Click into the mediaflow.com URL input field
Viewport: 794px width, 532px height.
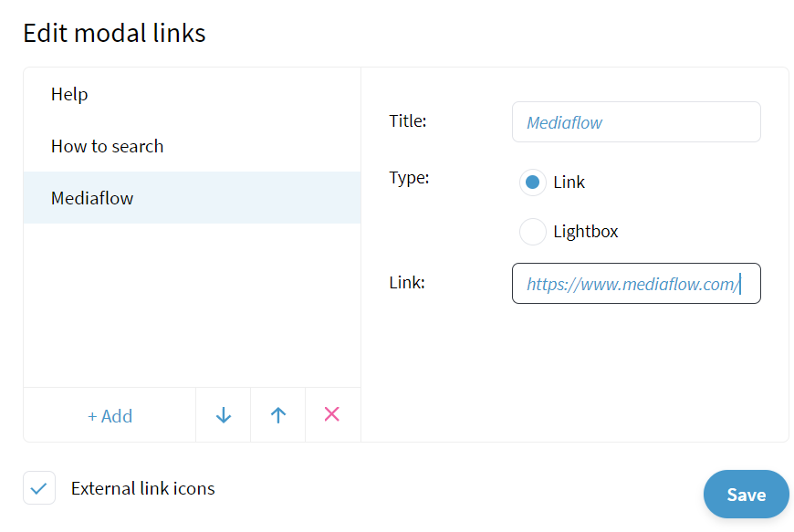tap(636, 284)
